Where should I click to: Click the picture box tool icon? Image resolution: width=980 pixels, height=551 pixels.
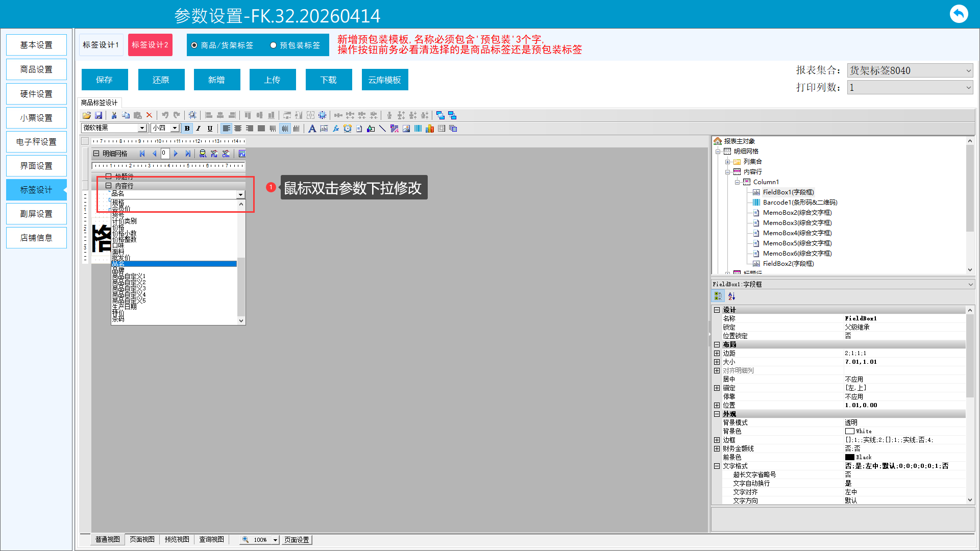click(406, 129)
